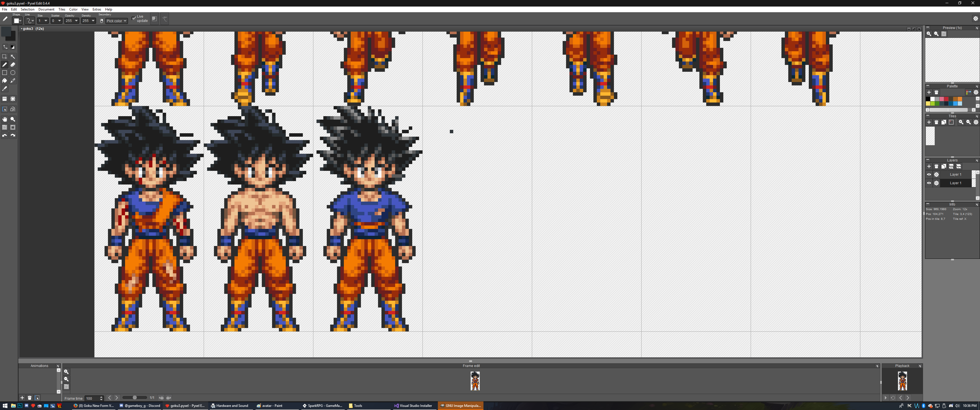Select the Hand pan tool

point(5,119)
